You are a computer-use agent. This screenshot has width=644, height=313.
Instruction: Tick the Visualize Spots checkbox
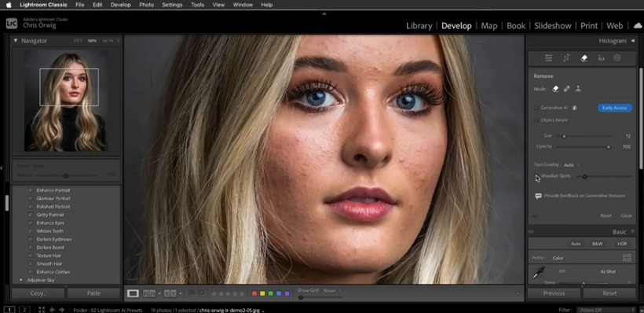[x=536, y=176]
